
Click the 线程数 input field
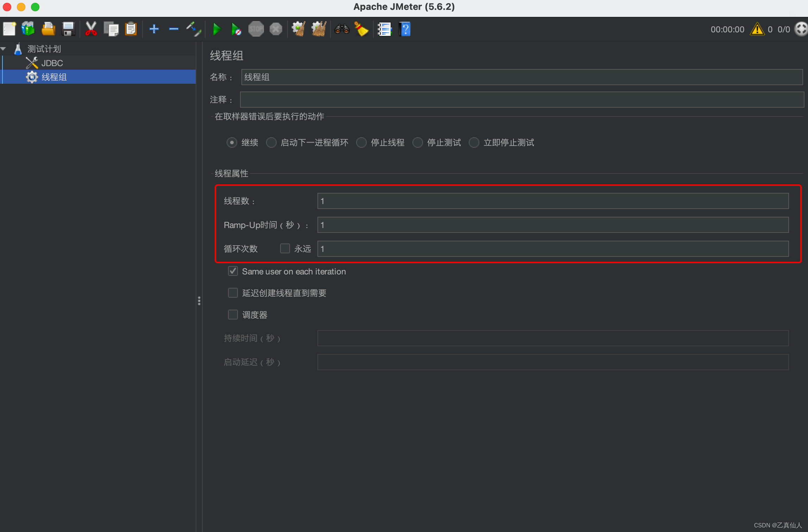tap(553, 201)
